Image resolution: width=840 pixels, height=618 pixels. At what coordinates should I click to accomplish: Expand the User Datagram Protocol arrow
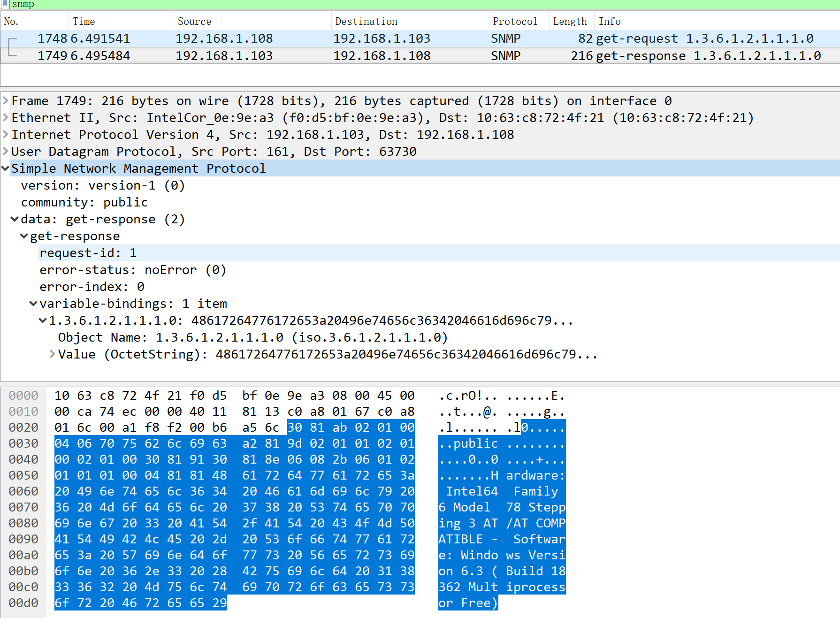click(x=5, y=152)
